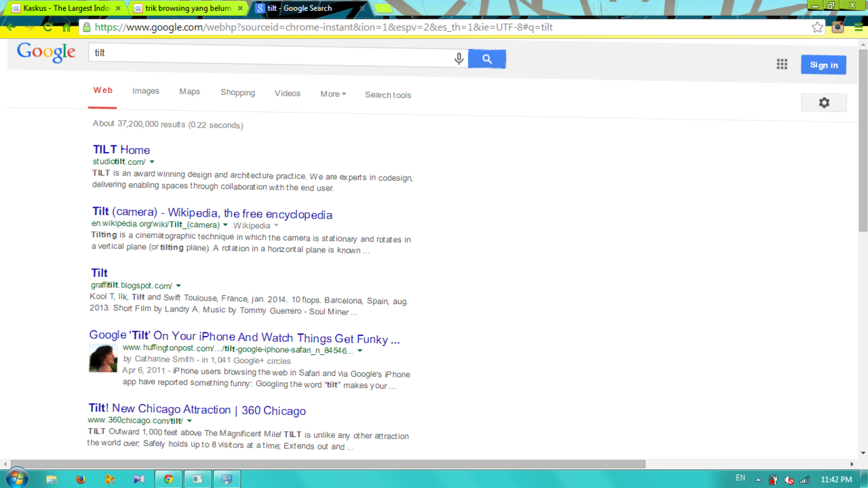Click the green SSL padlock icon
Screen dimensions: 868x488
[86, 28]
